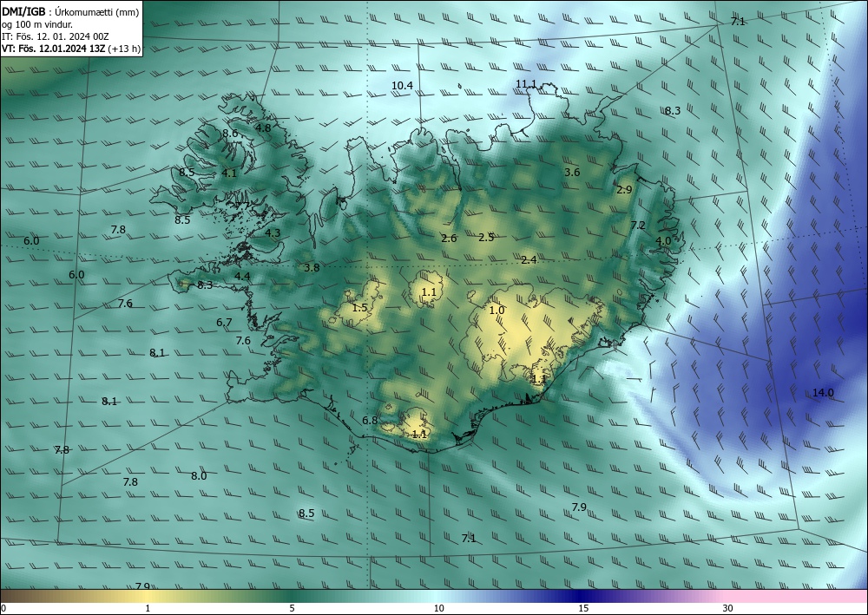Click the 2.6 value in central Iceland
The image size is (868, 615).
(x=449, y=239)
